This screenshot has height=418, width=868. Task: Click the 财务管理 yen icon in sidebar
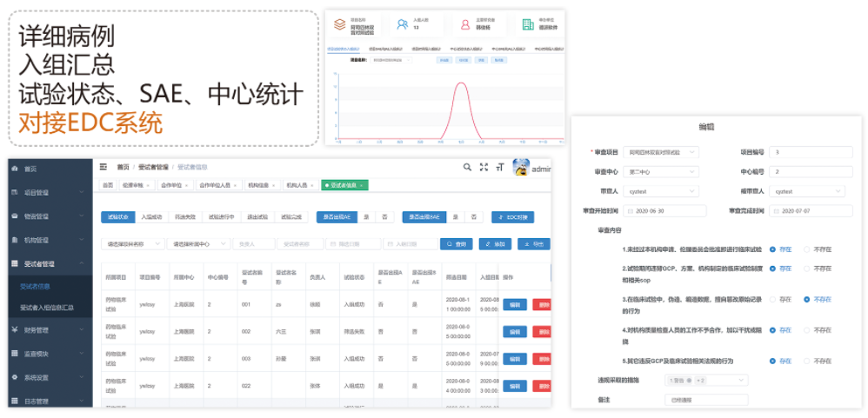pyautogui.click(x=15, y=330)
